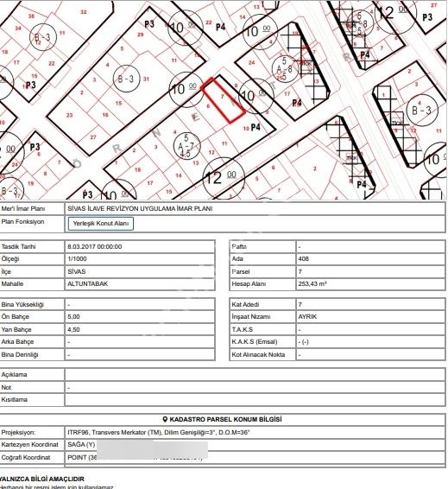
Task: Click the Mer'i İmar Planı label
Action: click(x=23, y=209)
